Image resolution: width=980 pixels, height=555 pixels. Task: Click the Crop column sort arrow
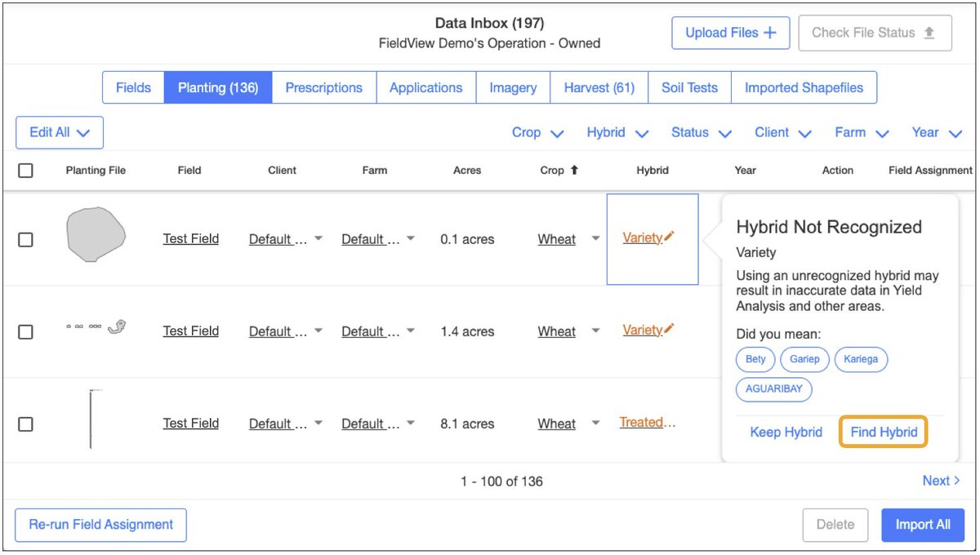(x=574, y=170)
